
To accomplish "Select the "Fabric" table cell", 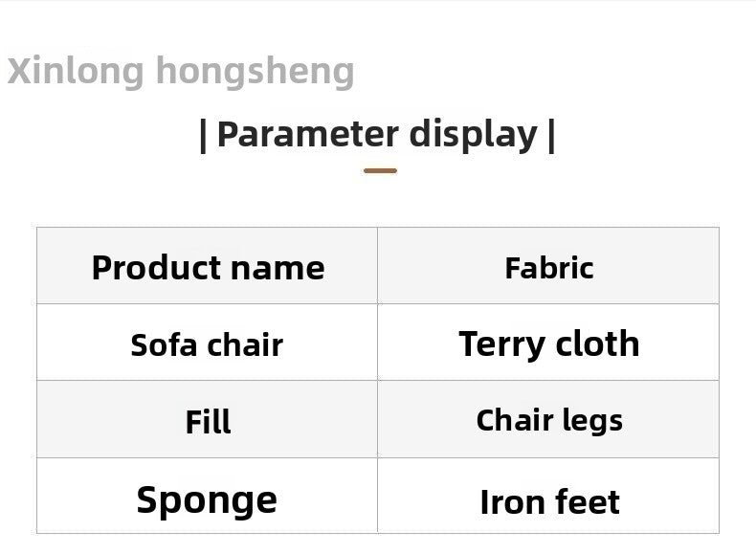I will [548, 267].
